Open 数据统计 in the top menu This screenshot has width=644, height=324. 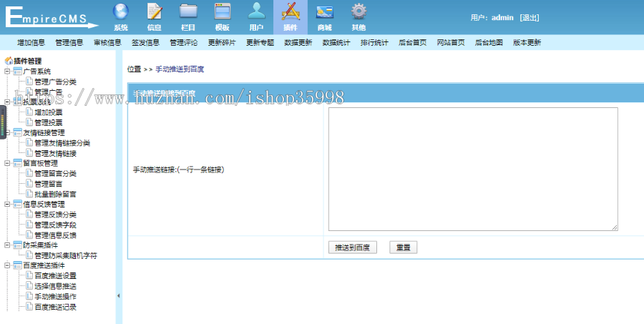point(336,42)
